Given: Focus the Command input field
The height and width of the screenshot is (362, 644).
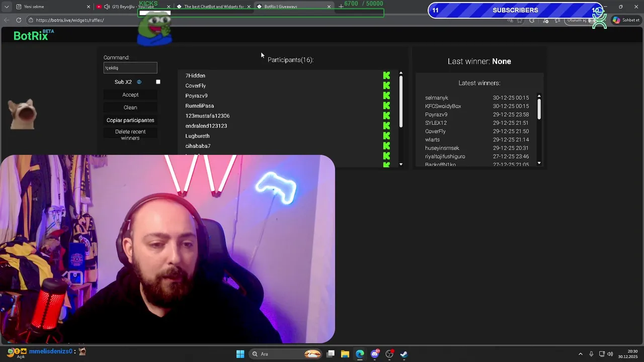Looking at the screenshot, I should click(130, 68).
